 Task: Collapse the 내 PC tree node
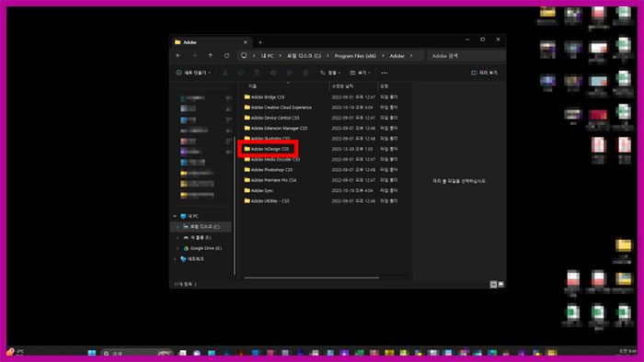pos(175,216)
